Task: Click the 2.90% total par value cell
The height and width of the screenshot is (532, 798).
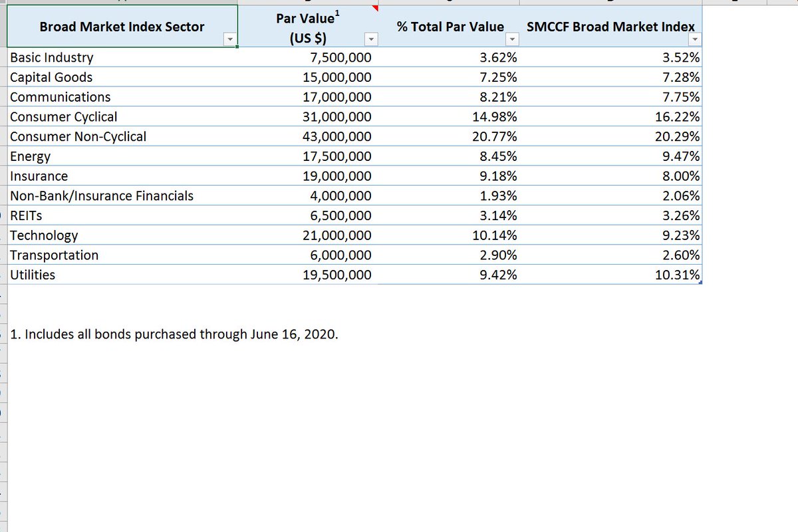Action: tap(448, 255)
